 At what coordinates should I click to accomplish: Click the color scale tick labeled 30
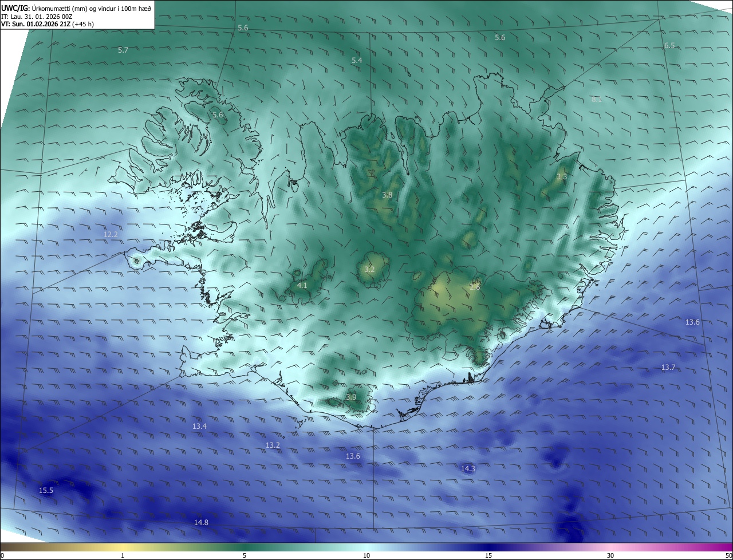coord(610,555)
